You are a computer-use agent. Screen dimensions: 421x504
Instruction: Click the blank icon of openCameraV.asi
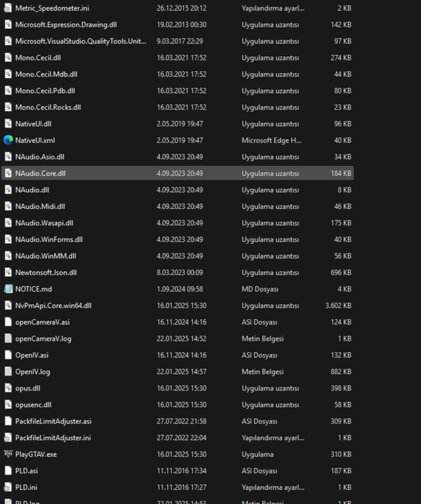click(8, 322)
